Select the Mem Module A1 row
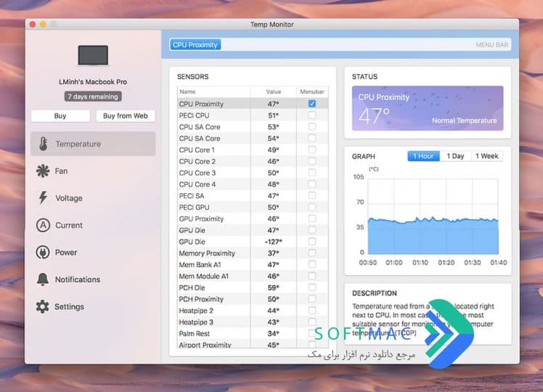Viewport: 543px width, 392px height. click(253, 276)
